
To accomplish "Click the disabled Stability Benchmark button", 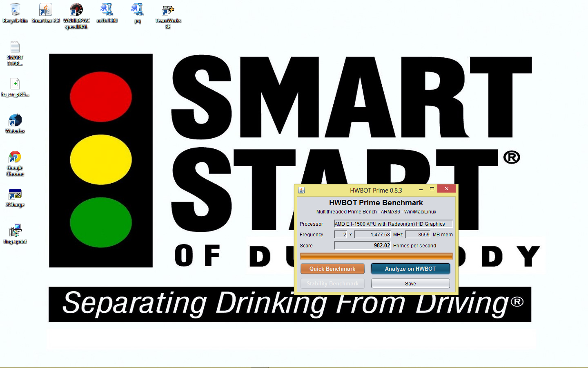I will point(332,283).
